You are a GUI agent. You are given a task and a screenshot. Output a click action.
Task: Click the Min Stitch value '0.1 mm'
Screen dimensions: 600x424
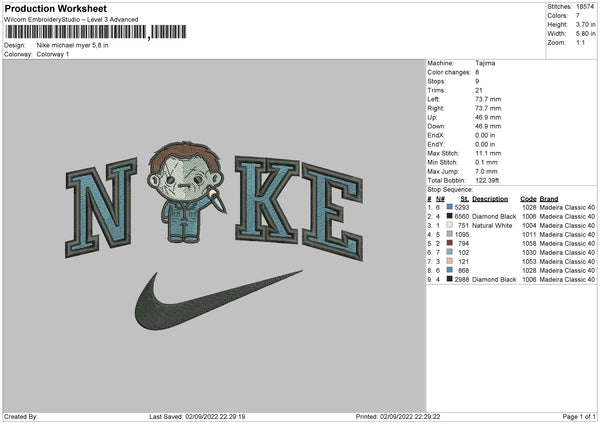(486, 162)
